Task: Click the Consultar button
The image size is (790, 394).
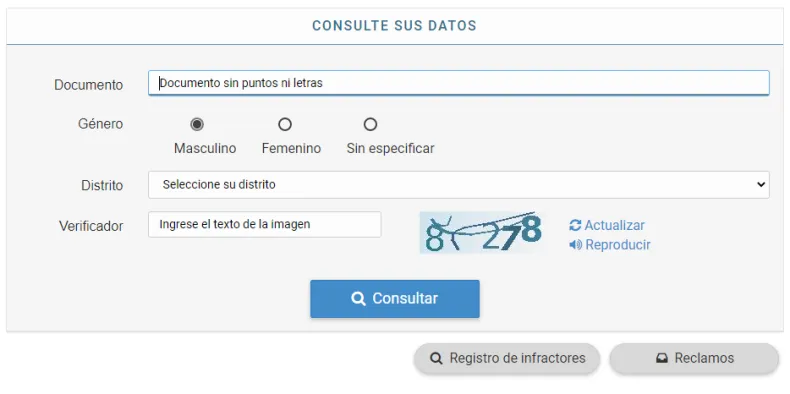Action: pos(394,299)
